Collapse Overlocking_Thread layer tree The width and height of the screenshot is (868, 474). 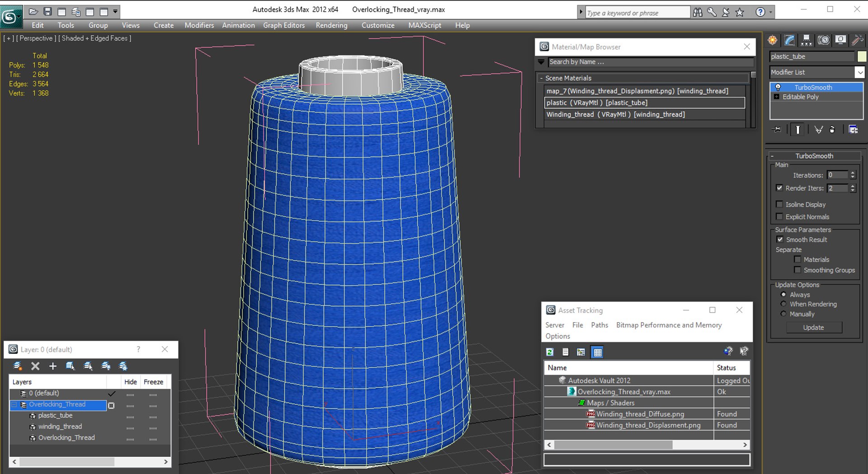[x=14, y=404]
